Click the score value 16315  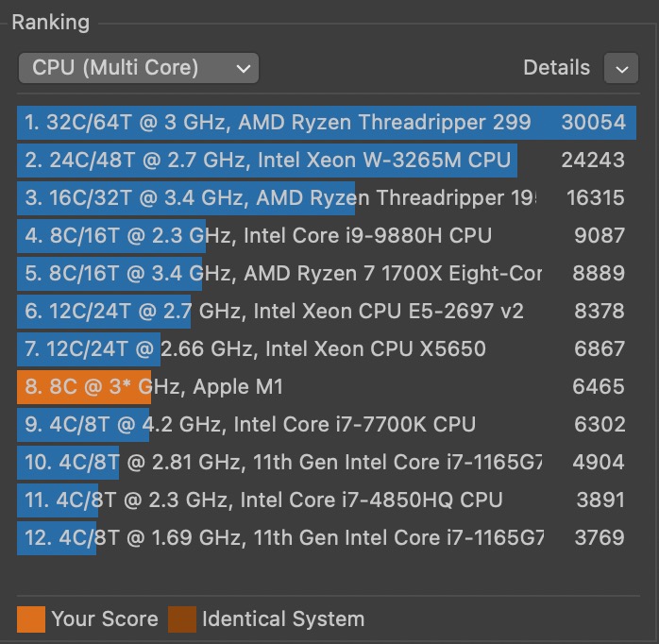[596, 198]
